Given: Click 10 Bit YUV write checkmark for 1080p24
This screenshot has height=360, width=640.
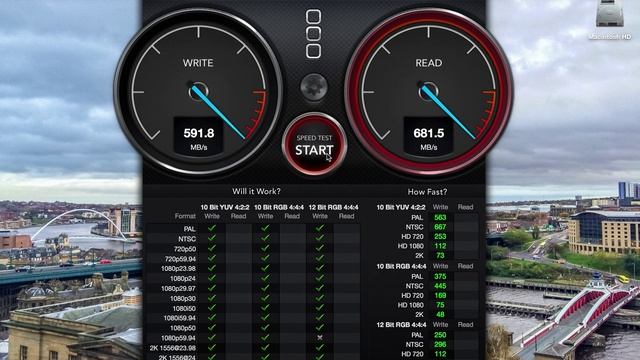Looking at the screenshot, I should click(x=212, y=278).
